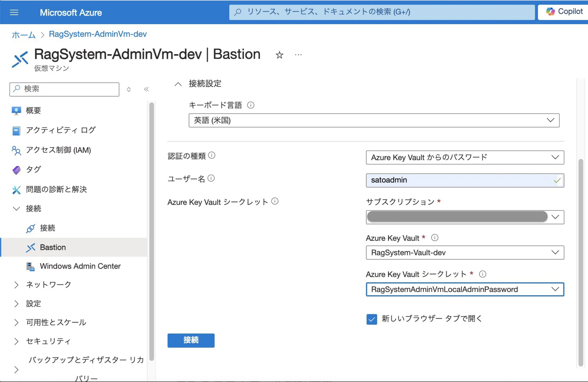
Task: Click the blue 接続 button
Action: [x=191, y=340]
